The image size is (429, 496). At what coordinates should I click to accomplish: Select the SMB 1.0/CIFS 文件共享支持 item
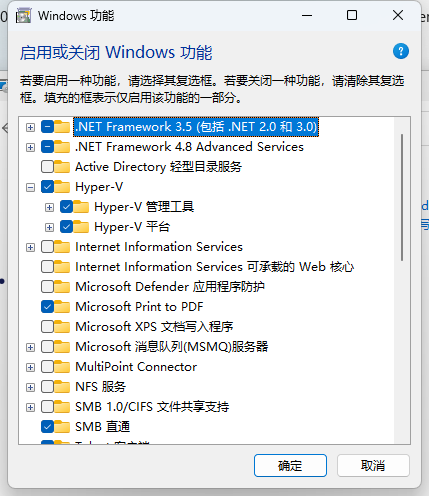(x=152, y=407)
